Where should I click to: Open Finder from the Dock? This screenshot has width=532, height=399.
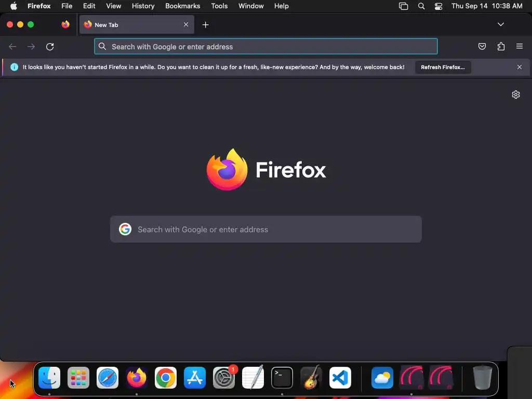tap(49, 378)
